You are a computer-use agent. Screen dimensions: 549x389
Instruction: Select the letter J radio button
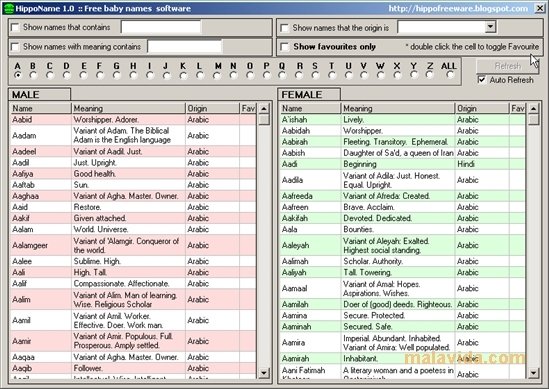tap(167, 75)
